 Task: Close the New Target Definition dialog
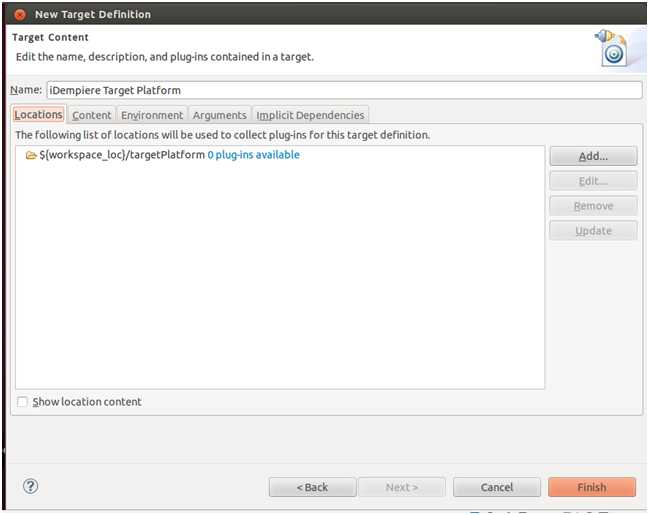coord(19,14)
